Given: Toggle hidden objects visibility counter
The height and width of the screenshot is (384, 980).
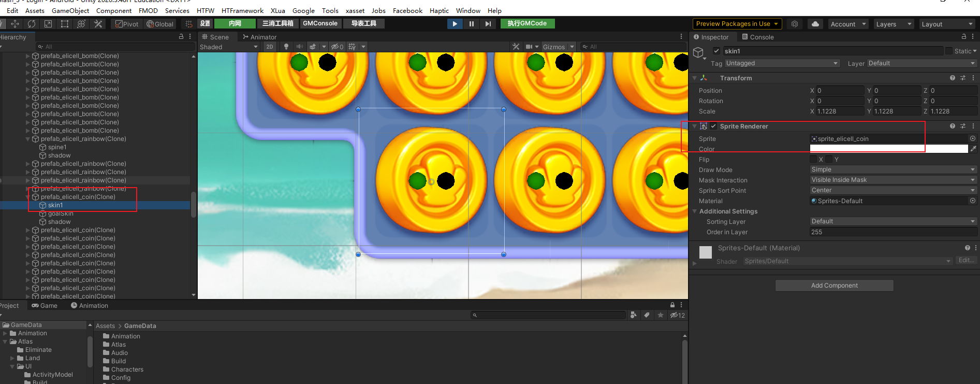Looking at the screenshot, I should [337, 47].
